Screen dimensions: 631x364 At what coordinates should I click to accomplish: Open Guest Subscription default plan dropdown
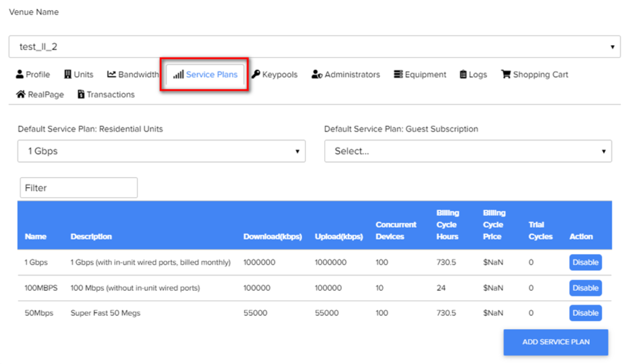(x=468, y=151)
